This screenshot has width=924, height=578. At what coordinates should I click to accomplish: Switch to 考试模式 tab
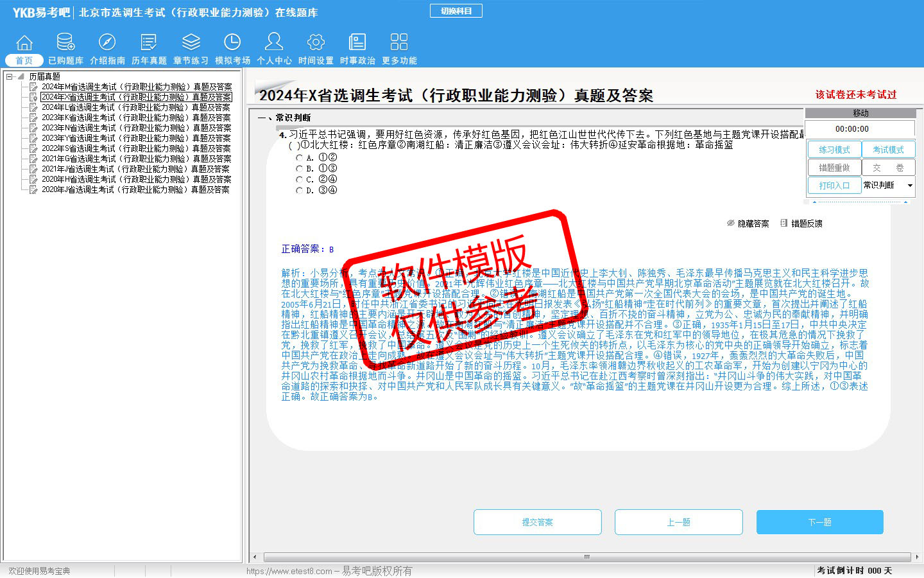point(888,150)
